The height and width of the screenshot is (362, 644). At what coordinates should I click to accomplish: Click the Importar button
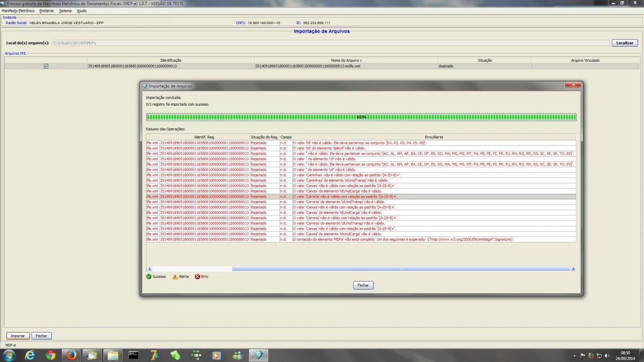[x=18, y=336]
